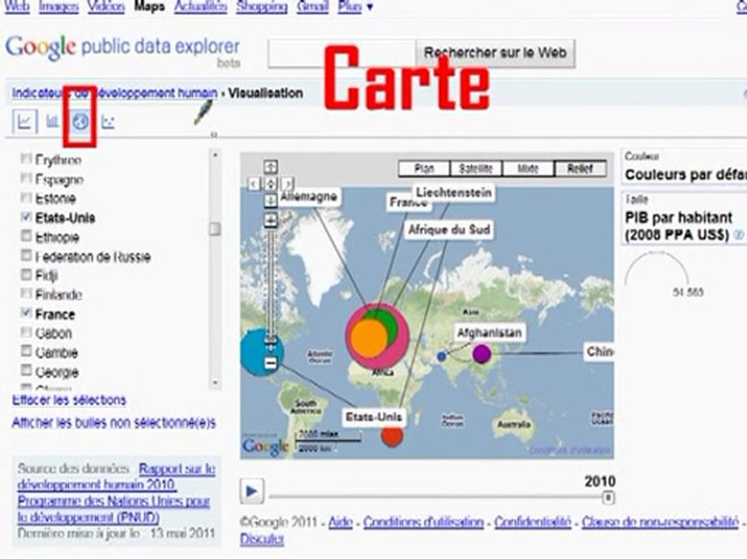Check the Fidji checkbox
The image size is (747, 560).
coord(26,275)
